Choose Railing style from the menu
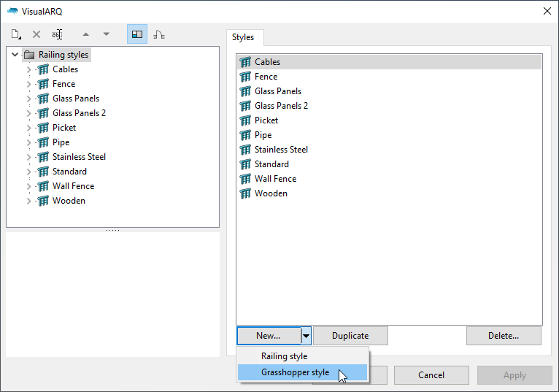 [x=284, y=356]
